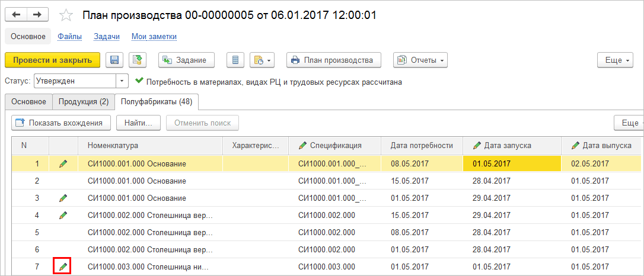This screenshot has height=276, width=644.
Task: Open the Еще menu above the table
Action: [x=629, y=123]
